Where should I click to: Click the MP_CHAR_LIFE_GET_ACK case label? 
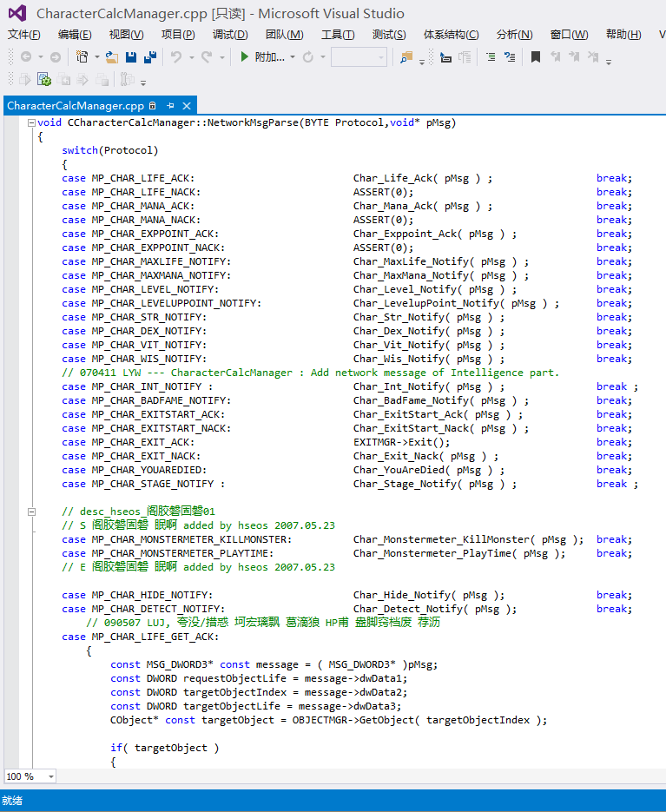155,637
